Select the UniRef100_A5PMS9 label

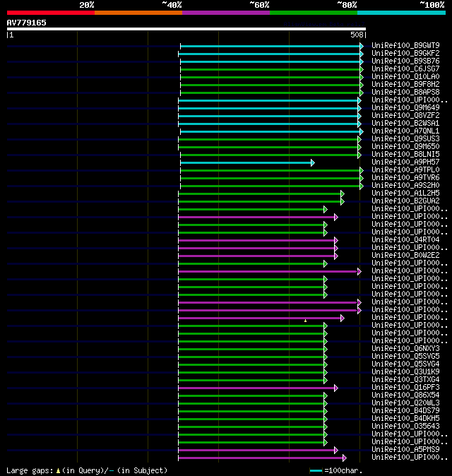coord(405,450)
